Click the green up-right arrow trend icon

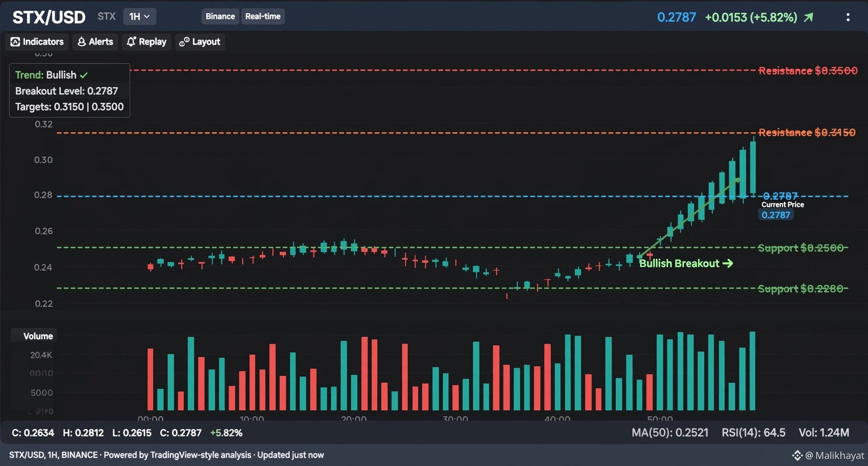click(x=808, y=17)
